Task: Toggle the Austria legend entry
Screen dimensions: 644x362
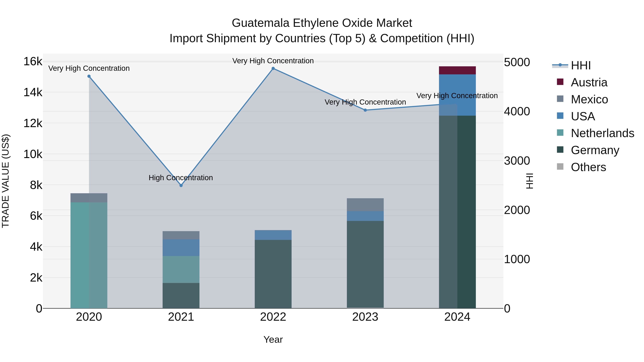Action: pos(582,82)
